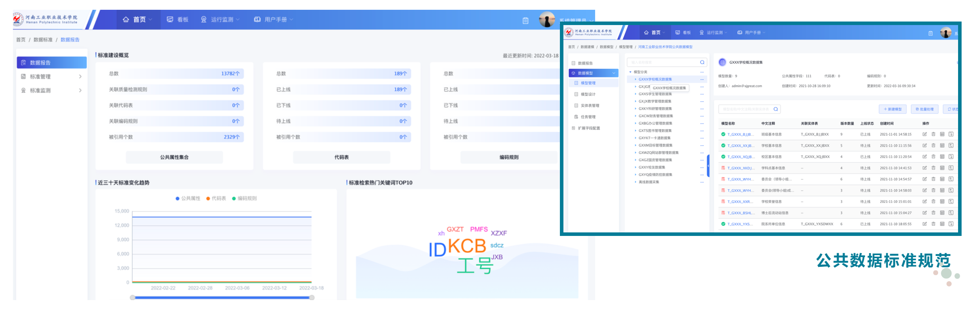Viewport: 980px width, 313px height.
Task: Click delete trash icon in T_GXXX_XXJB row
Action: pyautogui.click(x=933, y=146)
